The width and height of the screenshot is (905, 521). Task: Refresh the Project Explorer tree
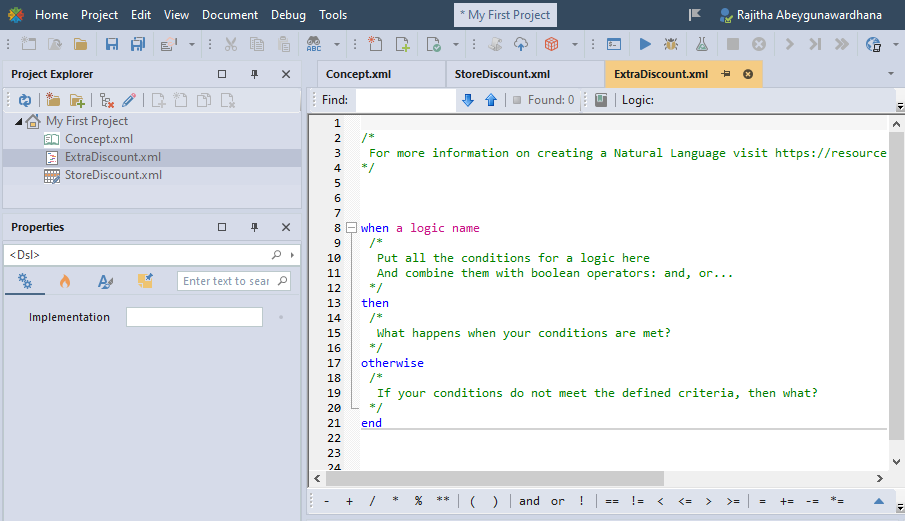(x=25, y=100)
